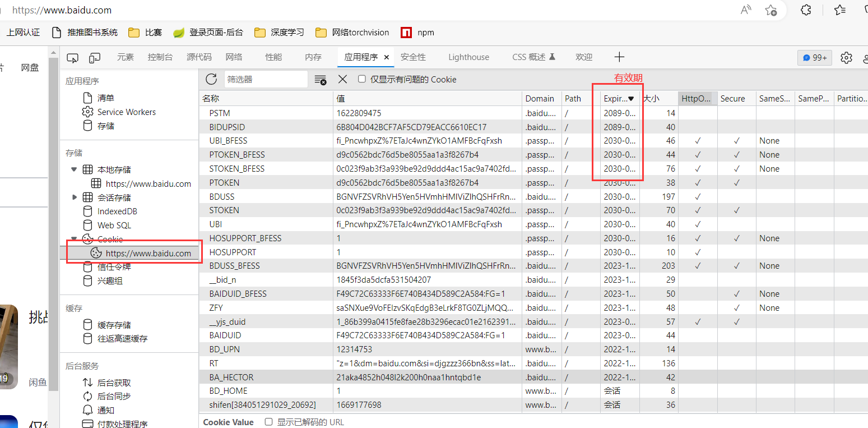
Task: Click the read aloud icon in address bar
Action: [x=746, y=10]
